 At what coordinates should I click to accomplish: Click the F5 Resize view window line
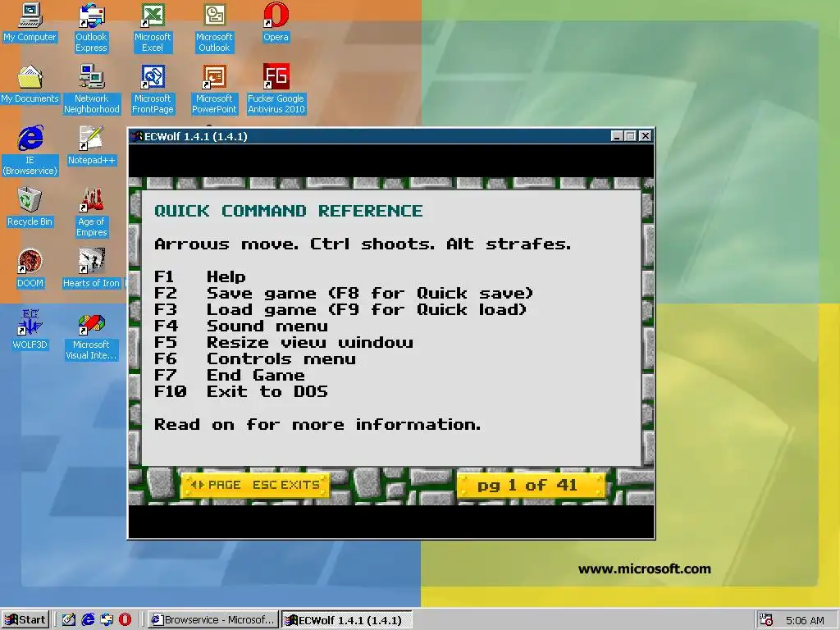coord(283,342)
